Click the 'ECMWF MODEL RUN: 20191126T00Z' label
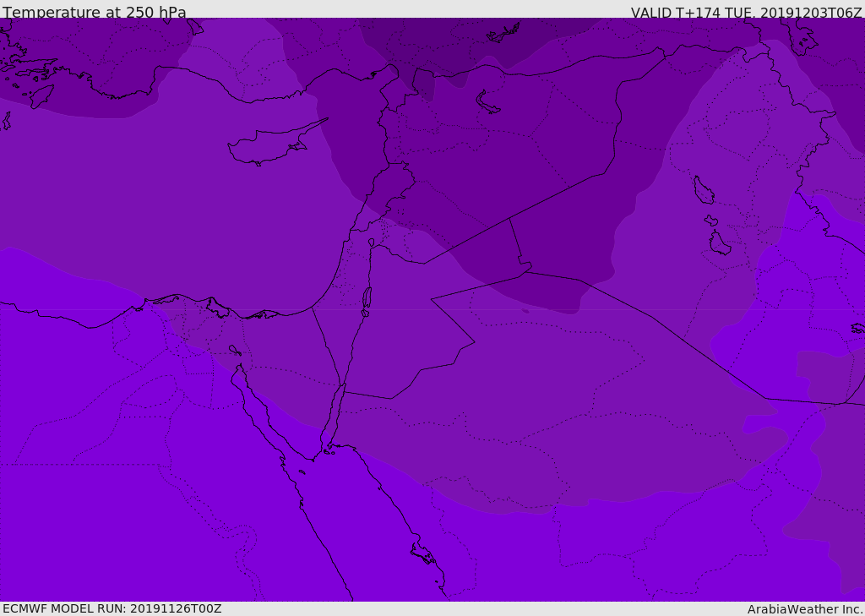This screenshot has height=616, width=865. tap(112, 609)
